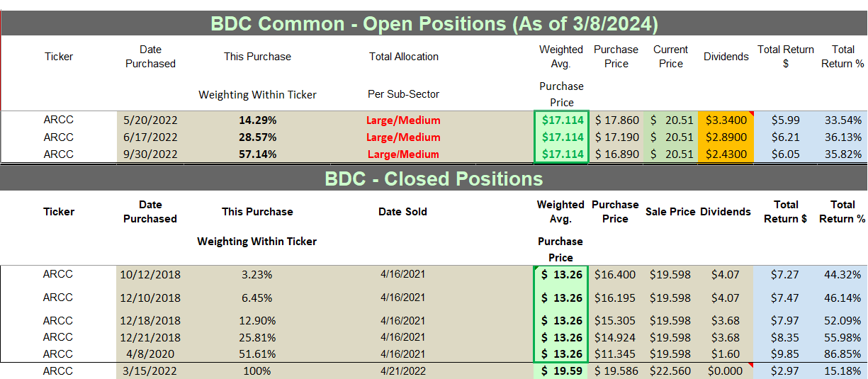Click the Date Sold column header
The height and width of the screenshot is (379, 868).
[x=402, y=211]
